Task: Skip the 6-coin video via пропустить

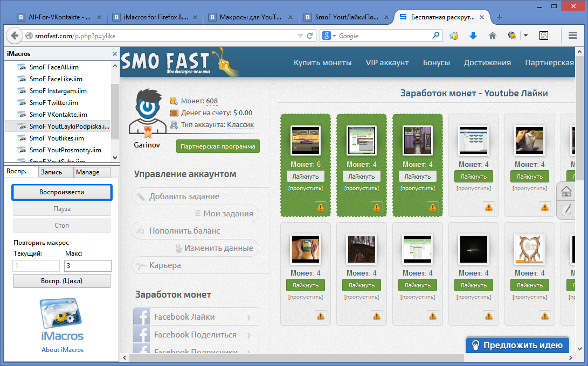Action: [x=306, y=188]
